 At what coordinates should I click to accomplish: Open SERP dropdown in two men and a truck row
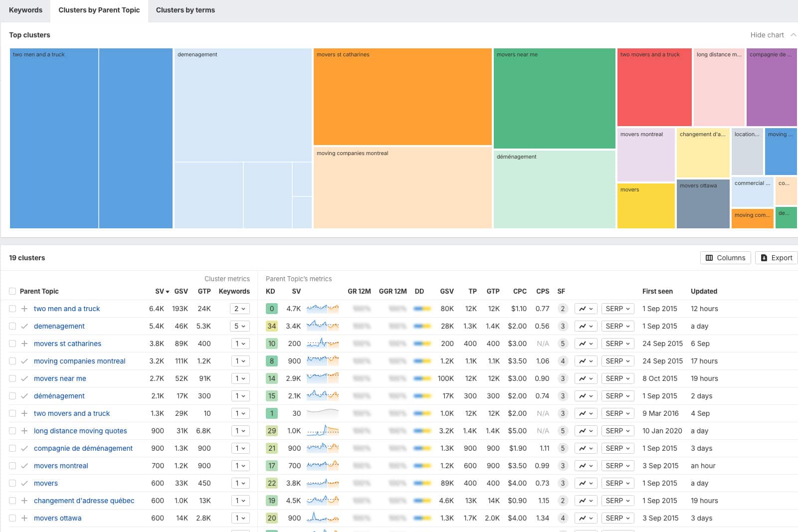pos(617,309)
